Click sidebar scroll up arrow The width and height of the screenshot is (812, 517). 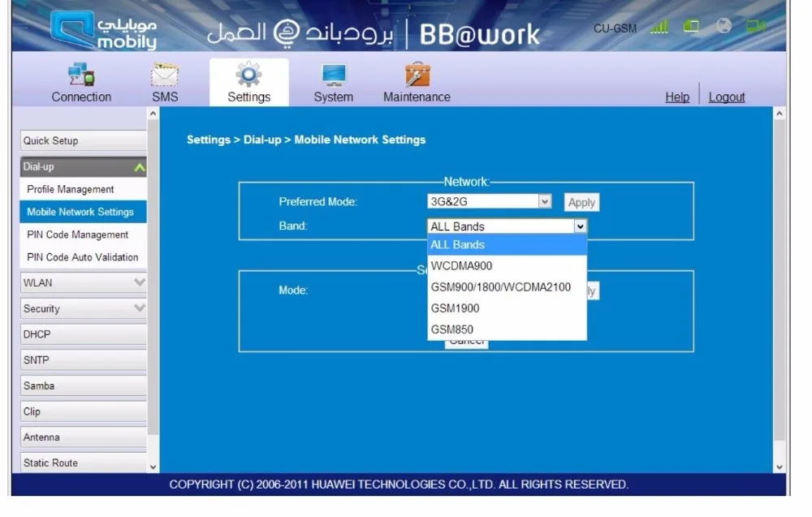tap(153, 114)
